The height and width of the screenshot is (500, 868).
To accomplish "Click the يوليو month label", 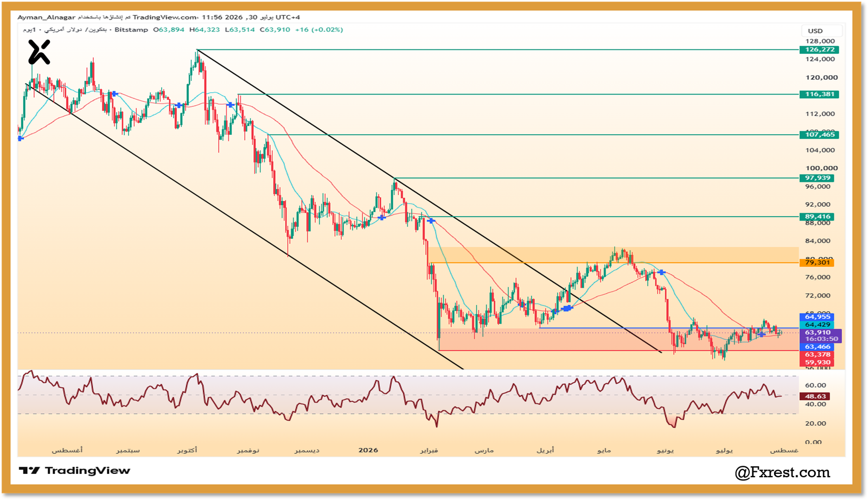I will click(x=724, y=451).
